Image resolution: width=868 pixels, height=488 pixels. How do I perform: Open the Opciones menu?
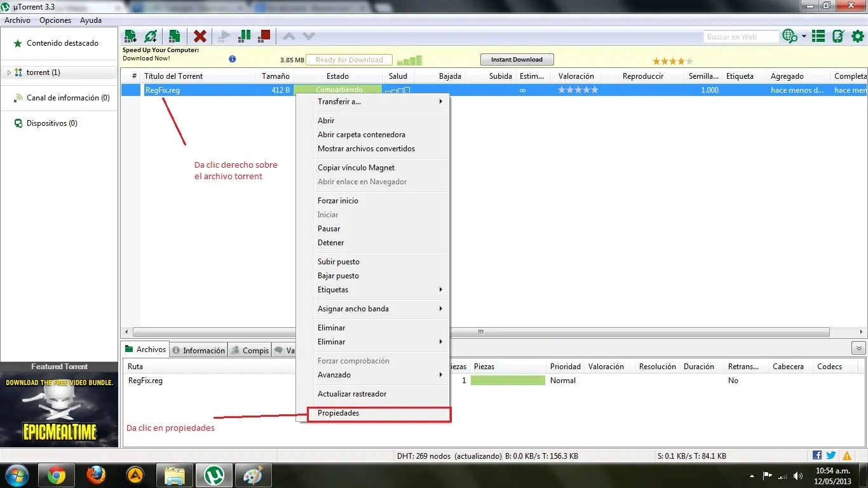55,20
